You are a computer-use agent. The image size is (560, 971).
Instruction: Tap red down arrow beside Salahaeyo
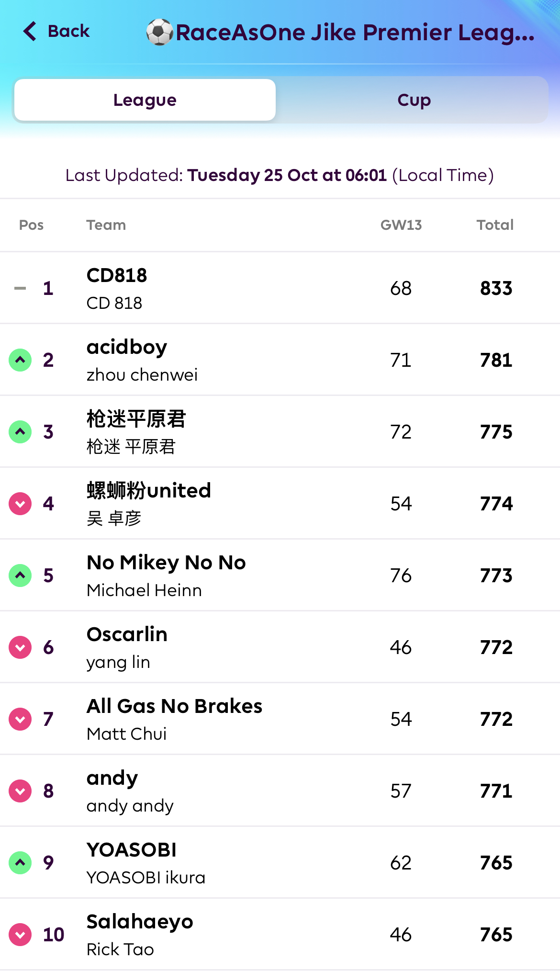pos(20,935)
